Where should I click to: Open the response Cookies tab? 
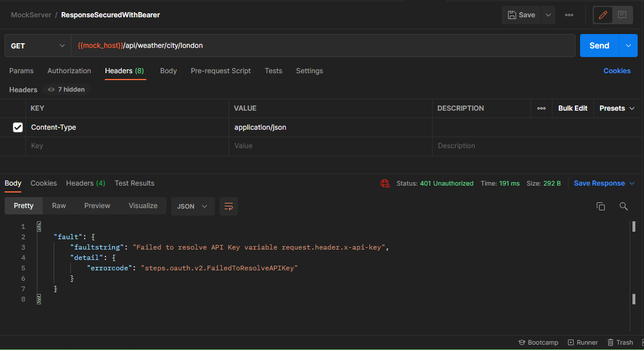(44, 183)
